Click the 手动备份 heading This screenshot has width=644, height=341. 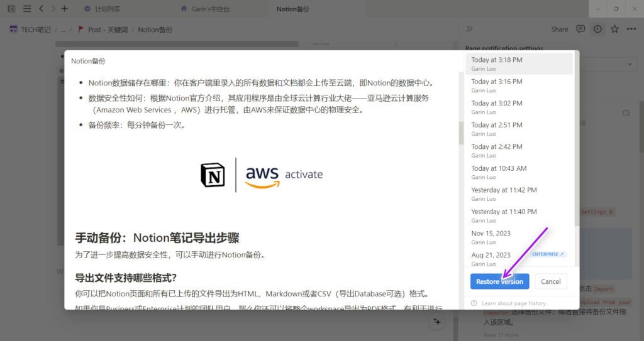pyautogui.click(x=157, y=238)
